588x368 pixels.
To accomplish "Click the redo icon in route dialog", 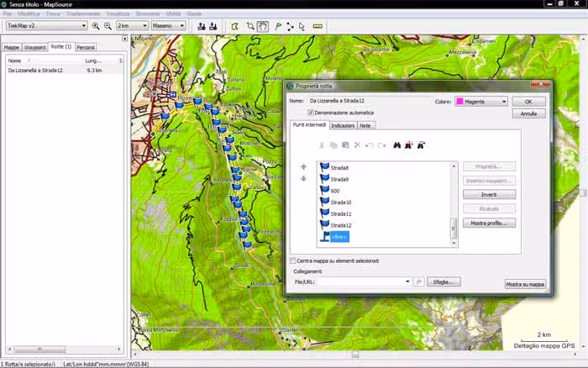I will click(x=381, y=145).
